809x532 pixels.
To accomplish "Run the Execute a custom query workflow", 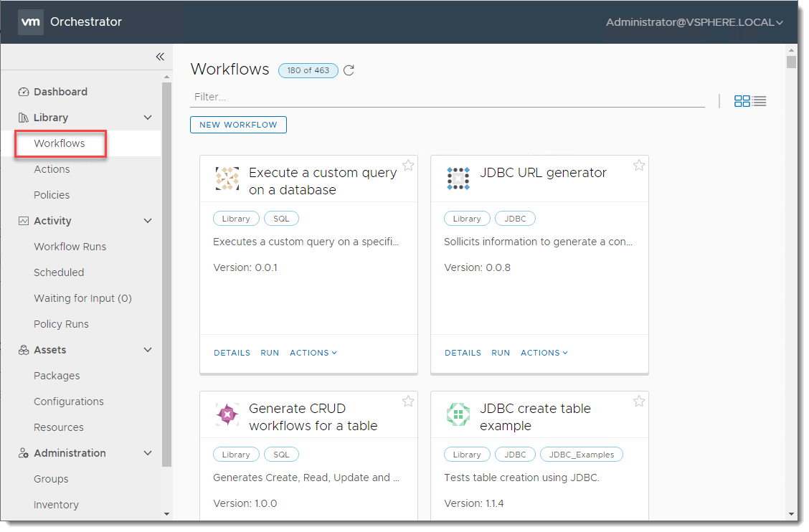I will tap(270, 353).
